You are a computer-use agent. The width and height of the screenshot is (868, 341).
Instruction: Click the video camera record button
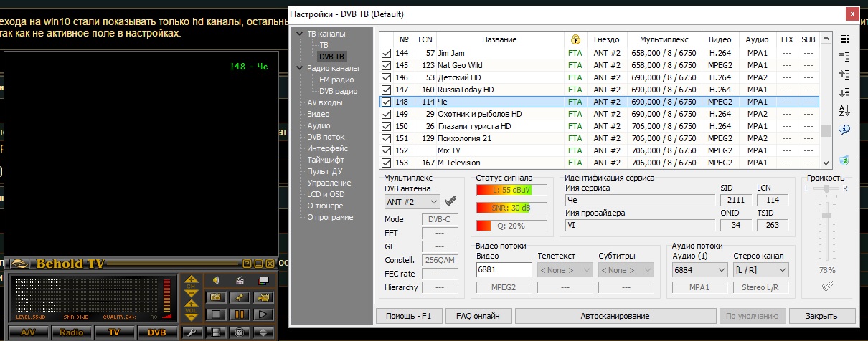coord(264,297)
